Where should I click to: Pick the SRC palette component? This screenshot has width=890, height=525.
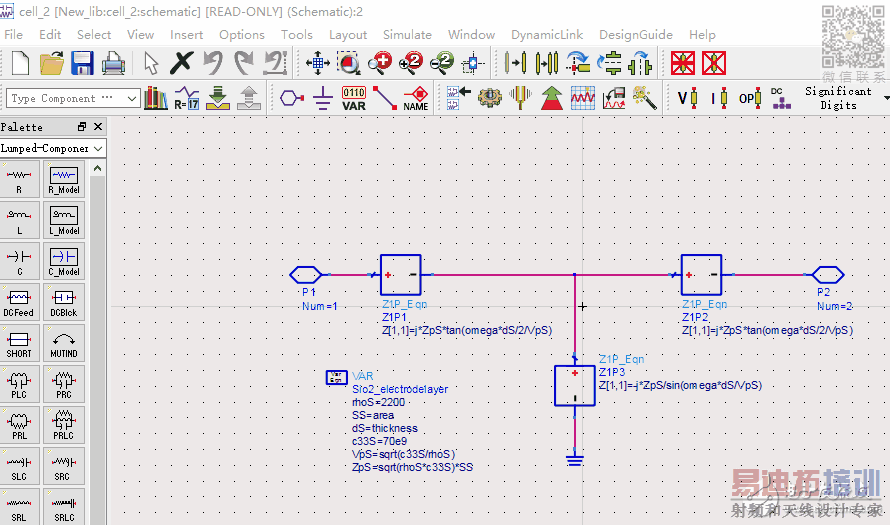[64, 467]
